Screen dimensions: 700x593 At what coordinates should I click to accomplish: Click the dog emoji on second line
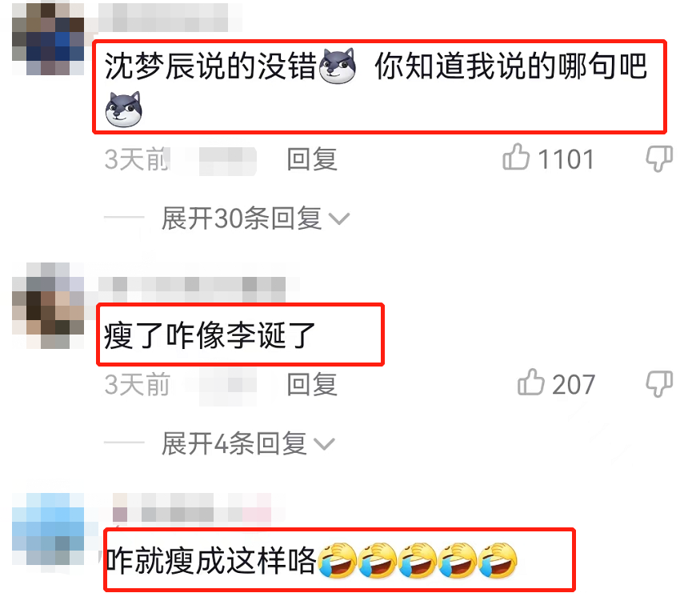click(124, 110)
